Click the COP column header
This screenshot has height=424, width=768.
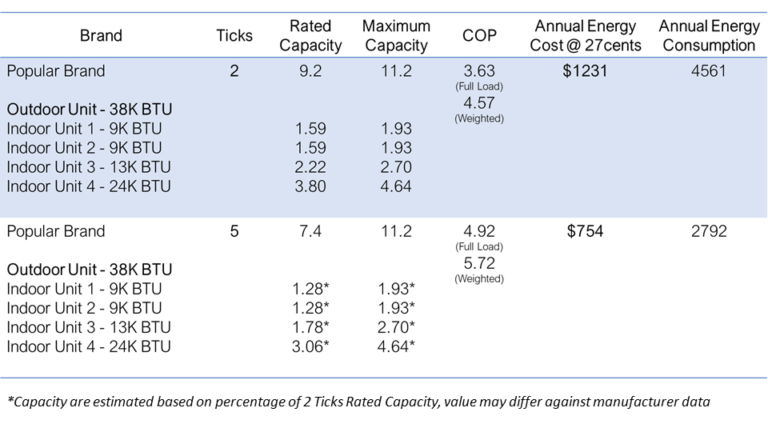pos(479,36)
